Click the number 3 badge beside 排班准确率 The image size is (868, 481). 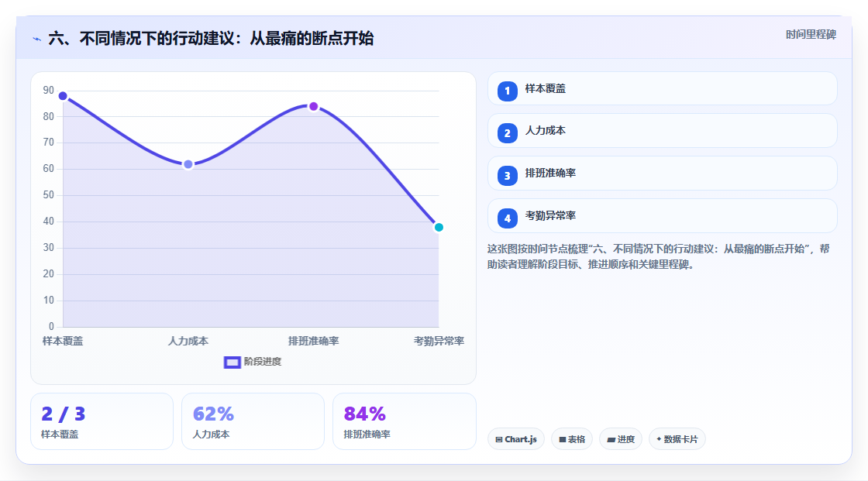(x=507, y=176)
